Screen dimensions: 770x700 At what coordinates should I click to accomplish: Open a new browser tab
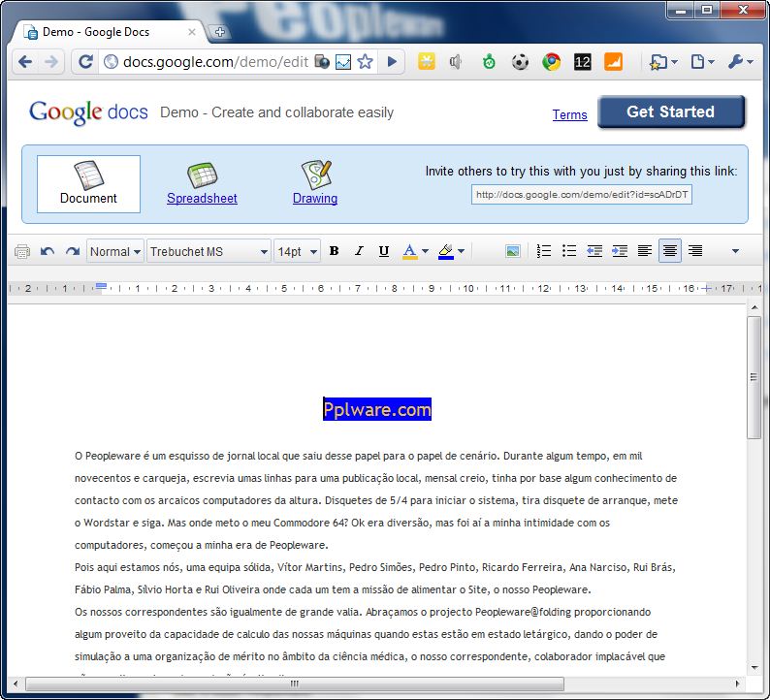click(219, 32)
